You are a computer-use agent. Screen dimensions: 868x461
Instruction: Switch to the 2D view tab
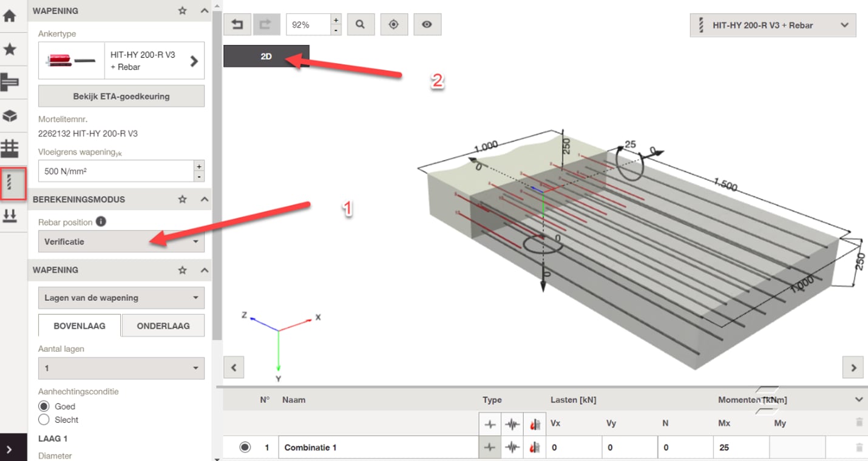pos(266,56)
